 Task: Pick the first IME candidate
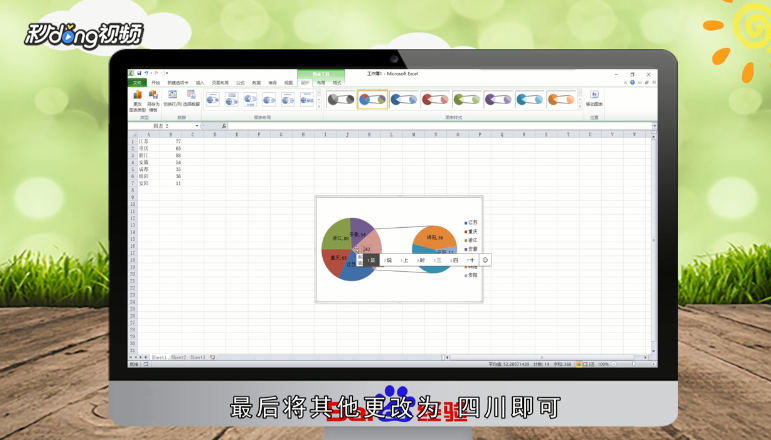(x=371, y=260)
